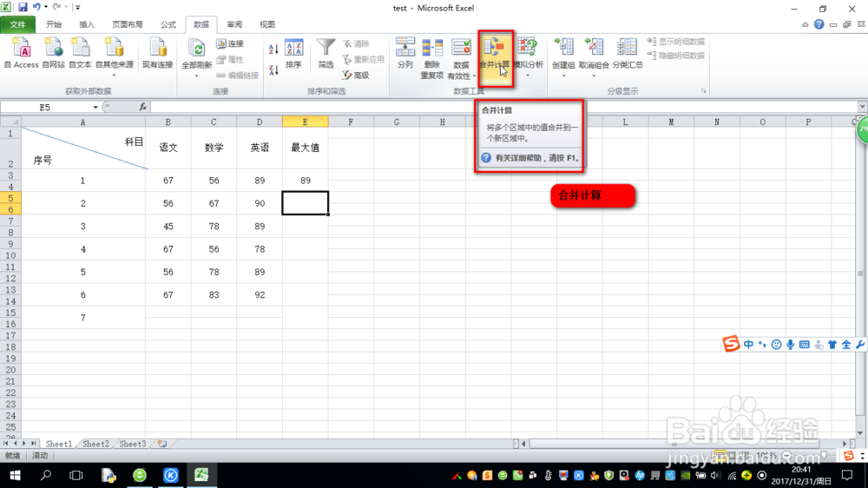The height and width of the screenshot is (488, 868).
Task: Switch to Page Layout (页面布局) tab
Action: click(x=128, y=24)
